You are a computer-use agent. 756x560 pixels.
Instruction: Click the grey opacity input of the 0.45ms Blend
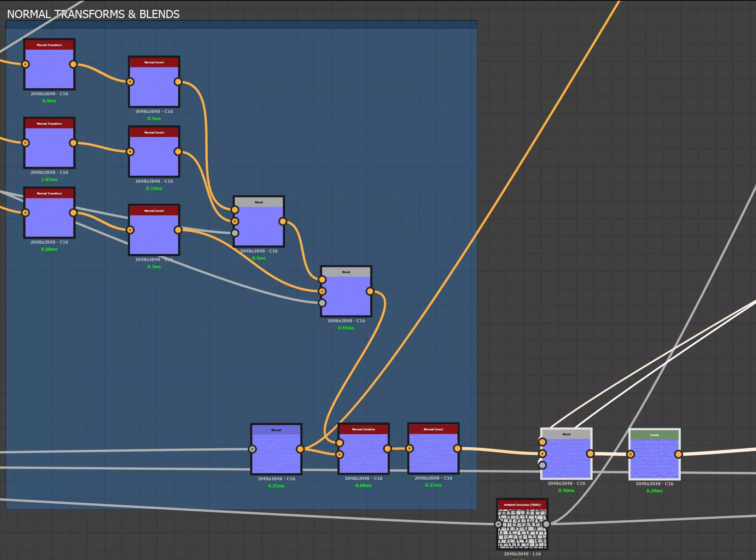(322, 303)
